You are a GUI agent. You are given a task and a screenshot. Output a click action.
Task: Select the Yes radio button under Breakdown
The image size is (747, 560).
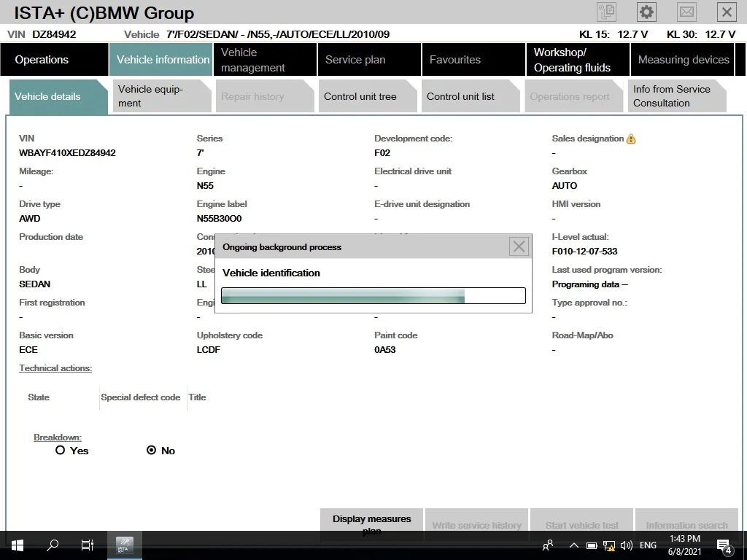[60, 450]
